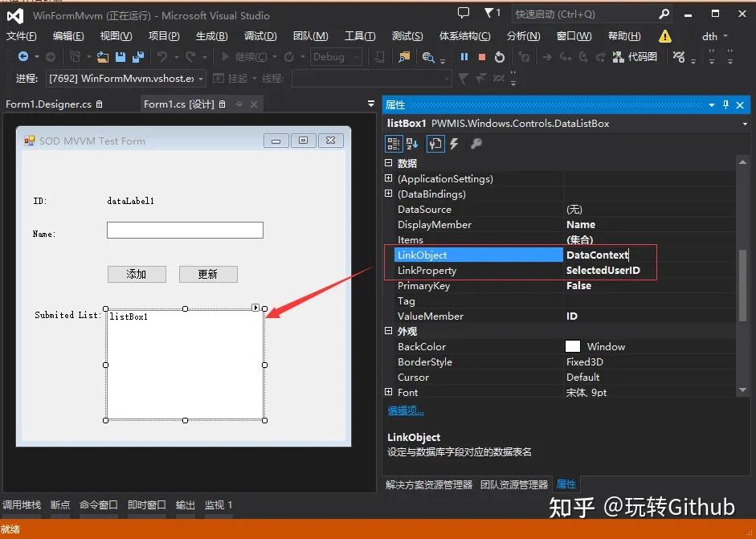The height and width of the screenshot is (539, 756).
Task: Open the 输出 window tab
Action: pyautogui.click(x=185, y=504)
